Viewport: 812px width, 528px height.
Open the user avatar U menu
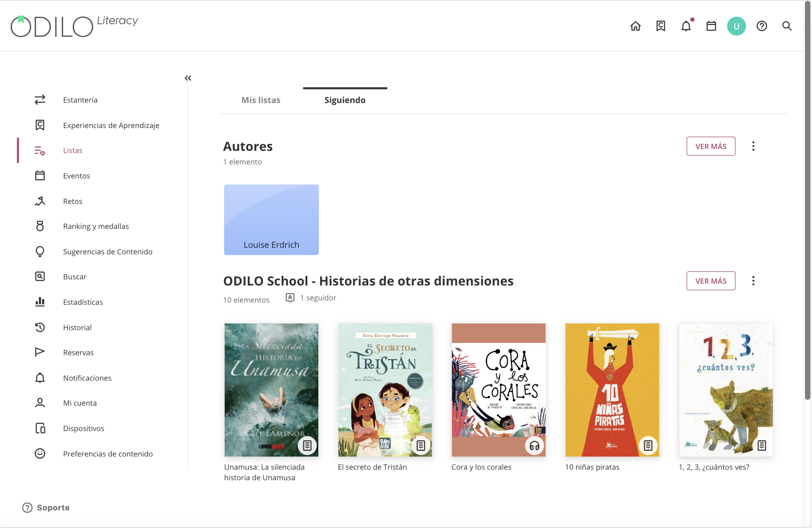pos(737,26)
